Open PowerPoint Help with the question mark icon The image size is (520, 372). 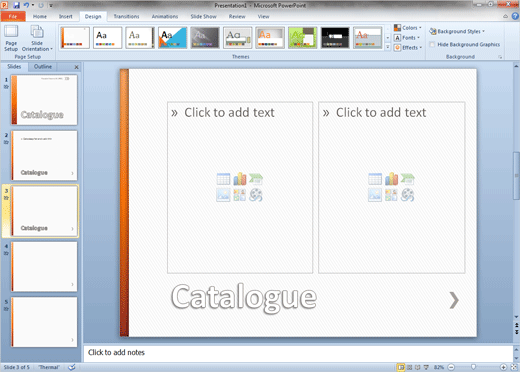click(x=515, y=16)
